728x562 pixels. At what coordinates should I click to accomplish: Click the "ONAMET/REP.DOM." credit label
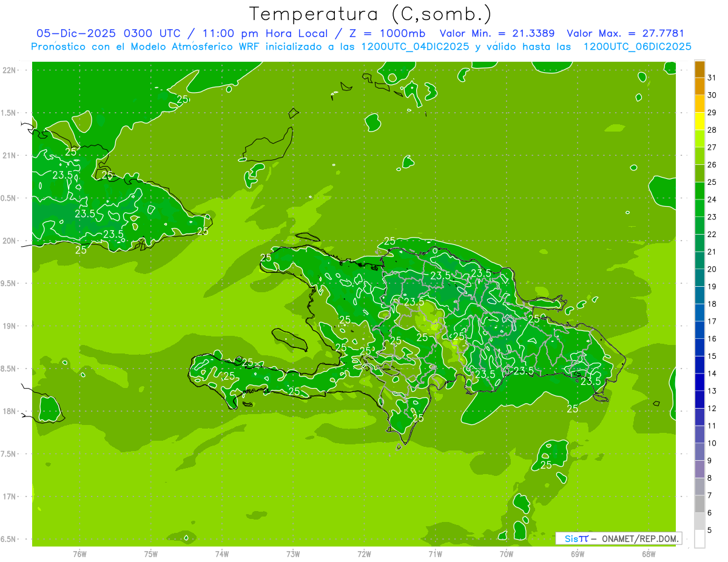tap(639, 538)
